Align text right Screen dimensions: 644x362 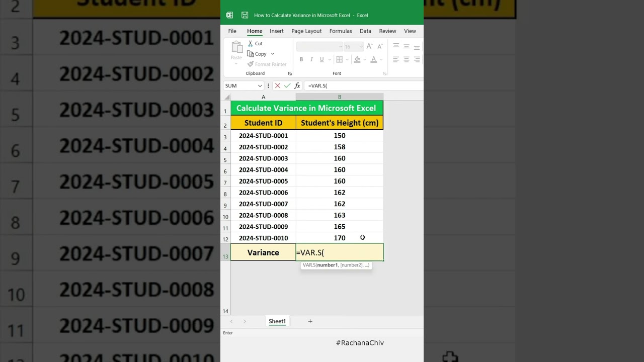tap(417, 59)
